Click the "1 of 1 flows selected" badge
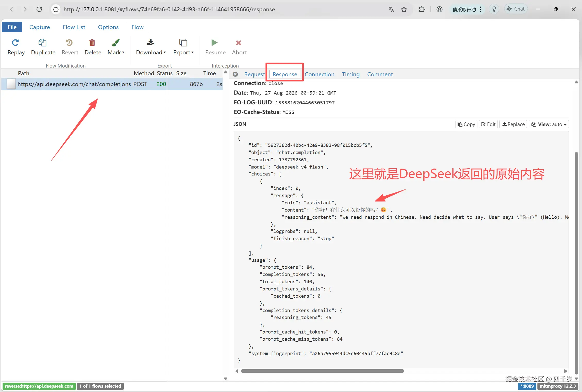The width and height of the screenshot is (582, 392). (100, 386)
